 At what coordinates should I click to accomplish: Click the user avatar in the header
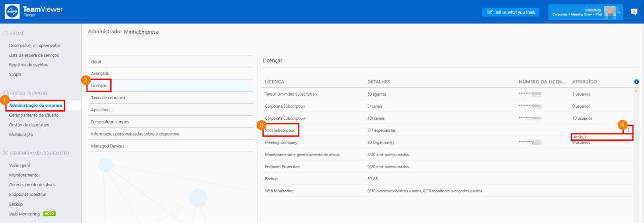pyautogui.click(x=610, y=12)
